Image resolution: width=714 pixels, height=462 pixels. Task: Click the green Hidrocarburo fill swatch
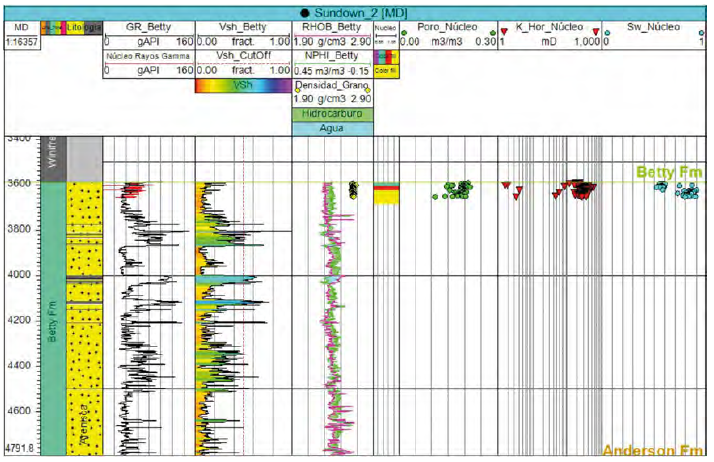point(331,115)
